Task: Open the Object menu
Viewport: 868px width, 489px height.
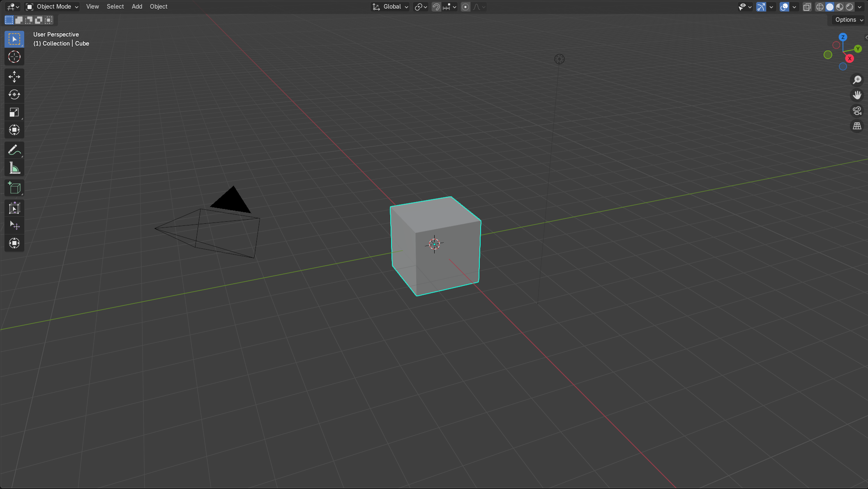Action: 159,7
